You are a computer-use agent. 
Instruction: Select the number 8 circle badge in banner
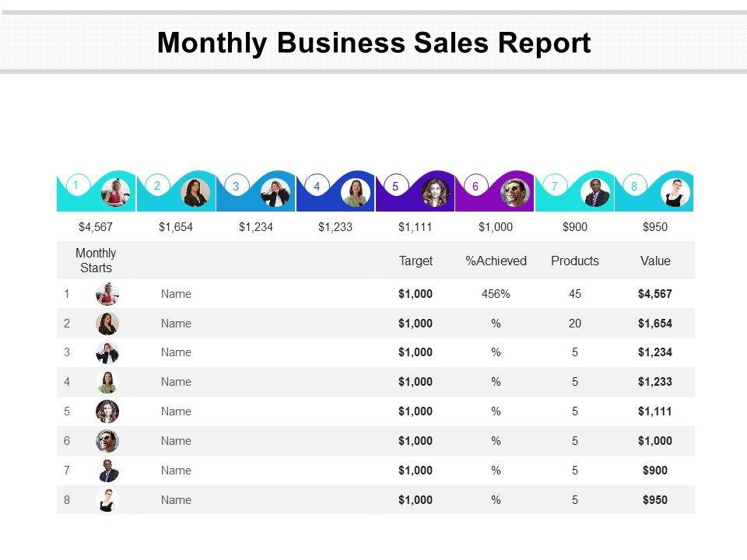(x=634, y=187)
